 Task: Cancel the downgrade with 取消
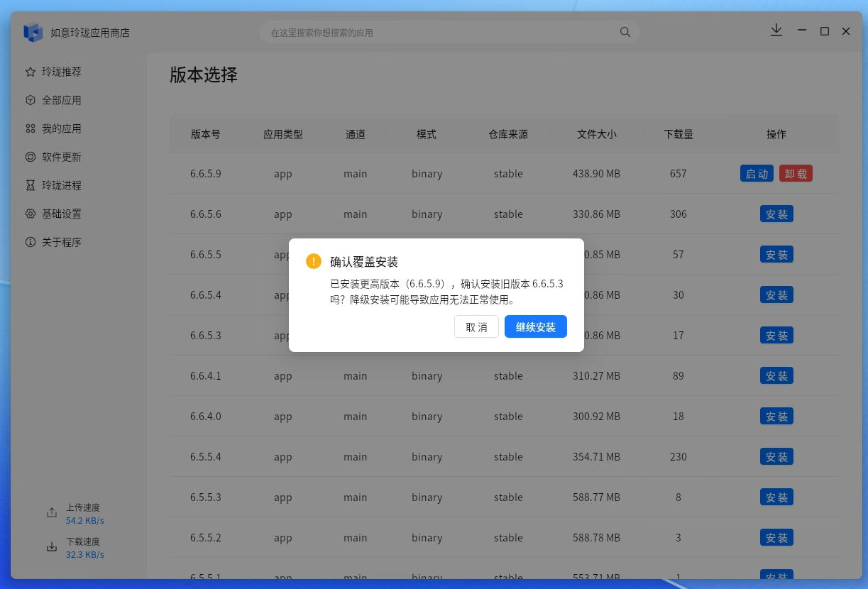[x=476, y=326]
